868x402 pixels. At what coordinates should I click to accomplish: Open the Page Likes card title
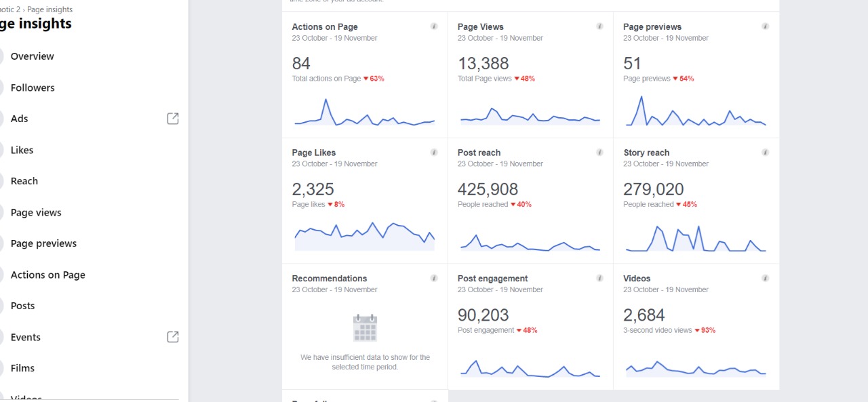pyautogui.click(x=314, y=153)
